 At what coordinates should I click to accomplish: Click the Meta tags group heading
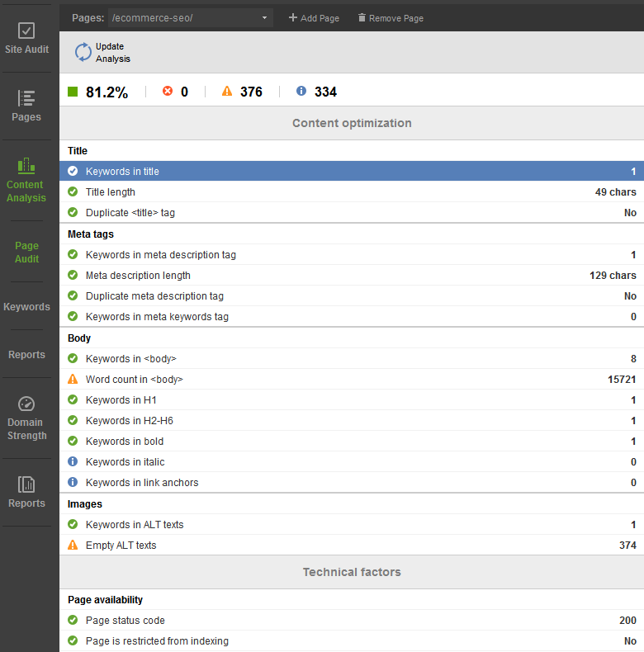click(x=91, y=234)
